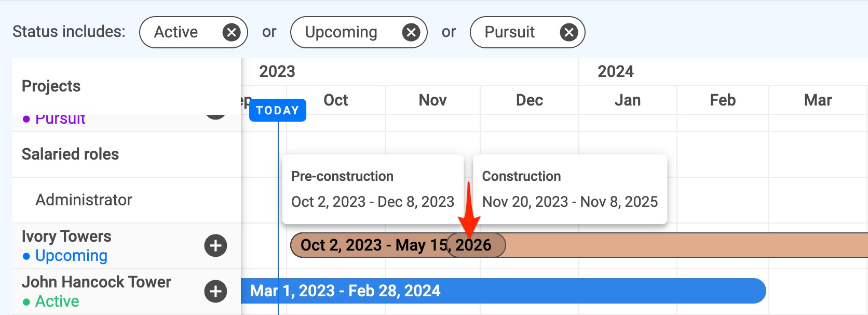Image resolution: width=868 pixels, height=315 pixels.
Task: Click the John Hancock Tower blue timeline bar
Action: click(x=504, y=291)
